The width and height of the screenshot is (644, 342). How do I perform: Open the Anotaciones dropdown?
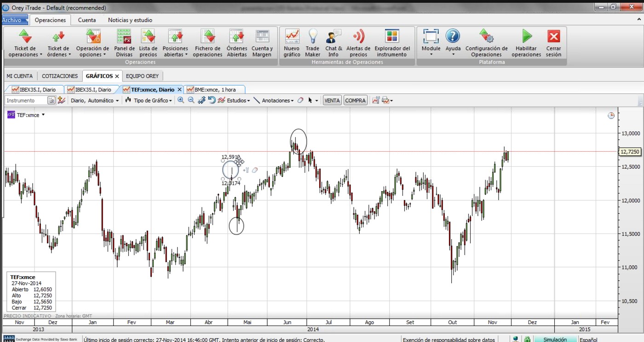coord(274,100)
